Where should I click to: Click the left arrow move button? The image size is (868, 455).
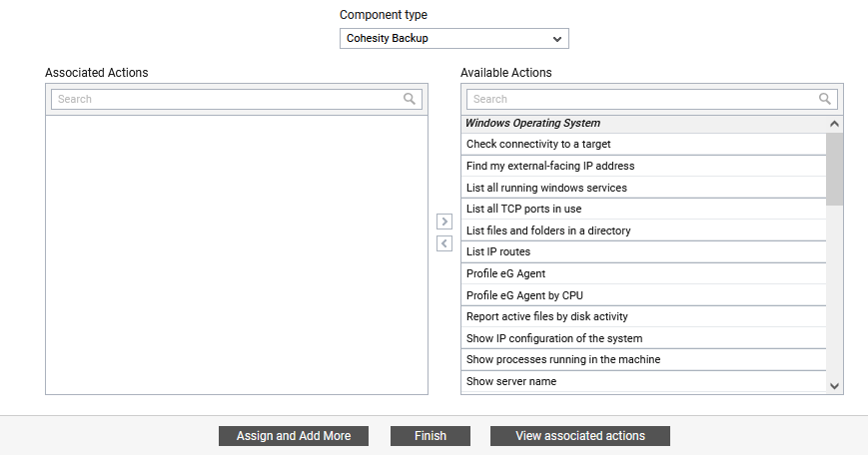click(x=444, y=243)
